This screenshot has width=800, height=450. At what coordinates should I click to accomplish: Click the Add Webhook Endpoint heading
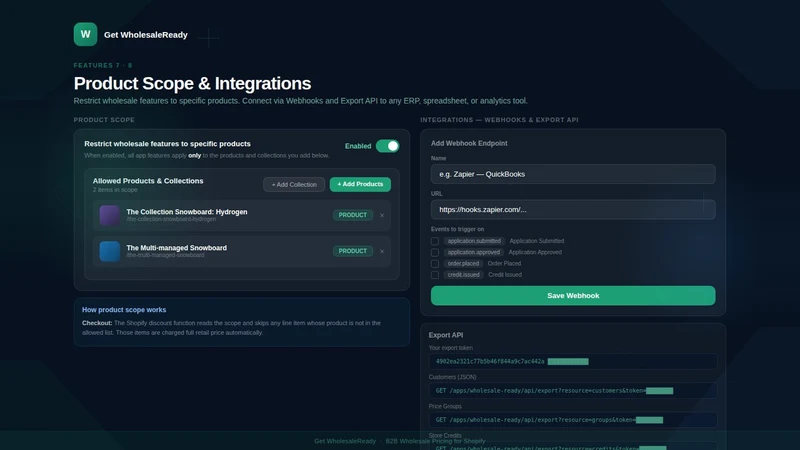[x=469, y=143]
